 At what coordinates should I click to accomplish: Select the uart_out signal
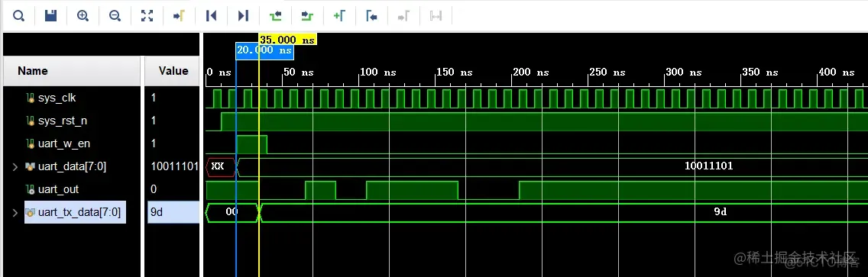coord(58,189)
